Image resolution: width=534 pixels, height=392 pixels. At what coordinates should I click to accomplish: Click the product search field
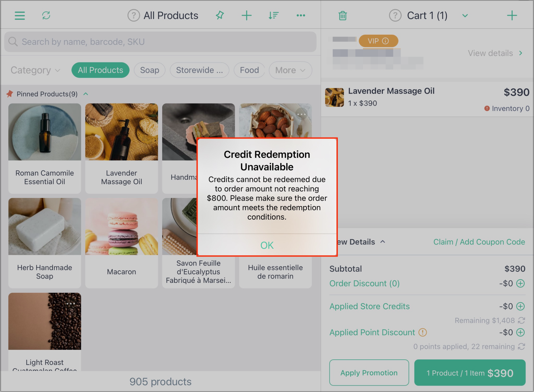click(160, 42)
